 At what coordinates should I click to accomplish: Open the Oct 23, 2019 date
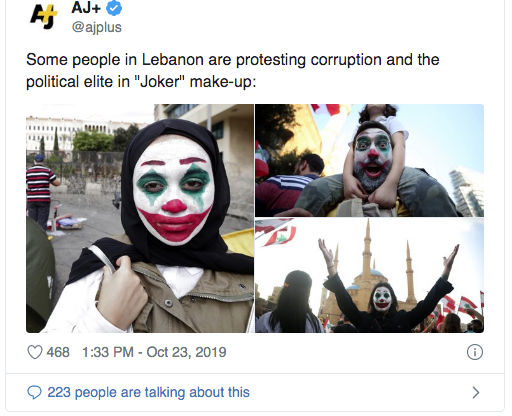186,352
